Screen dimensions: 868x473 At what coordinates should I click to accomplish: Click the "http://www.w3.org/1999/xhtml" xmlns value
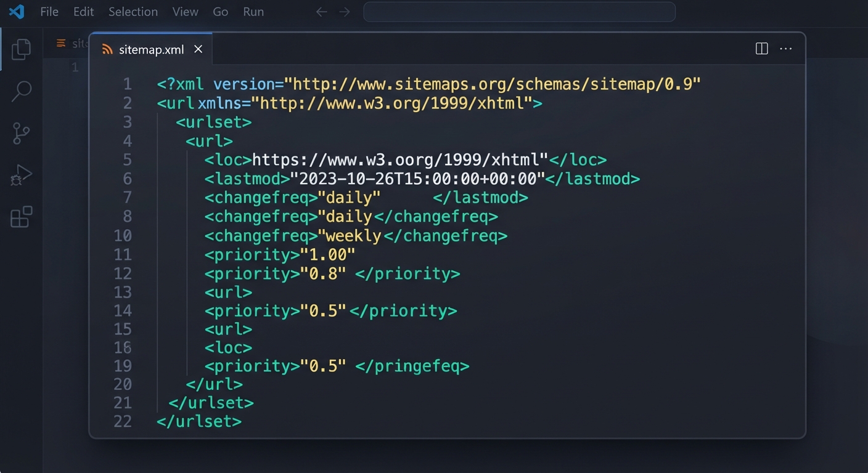tap(391, 103)
